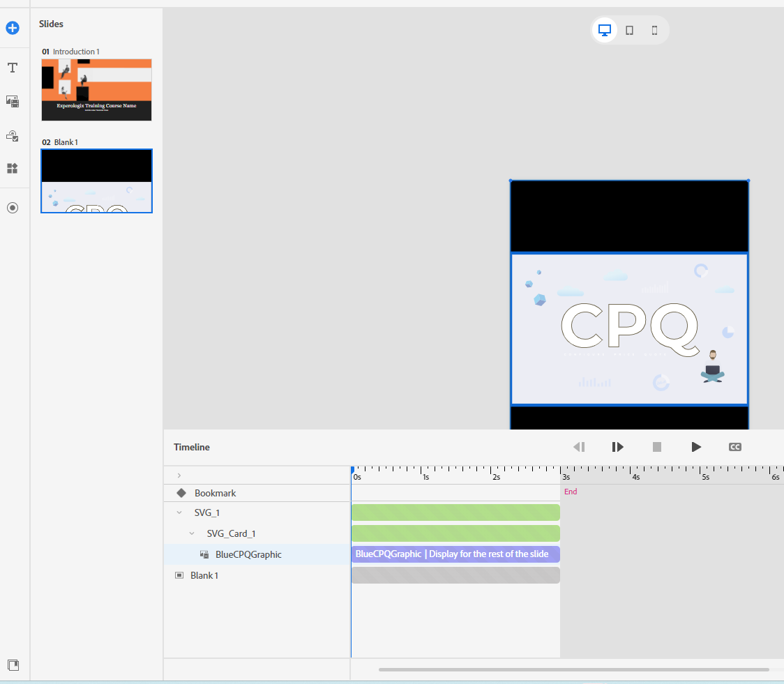The image size is (784, 684).
Task: Click the Stop button in timeline
Action: tap(656, 447)
